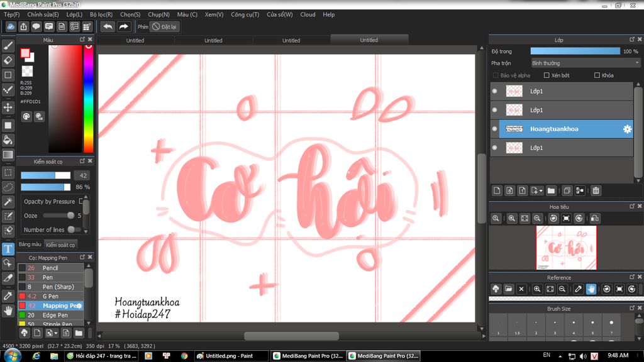Open Hoangtuankhoa layer settings gear
The width and height of the screenshot is (644, 362).
627,129
